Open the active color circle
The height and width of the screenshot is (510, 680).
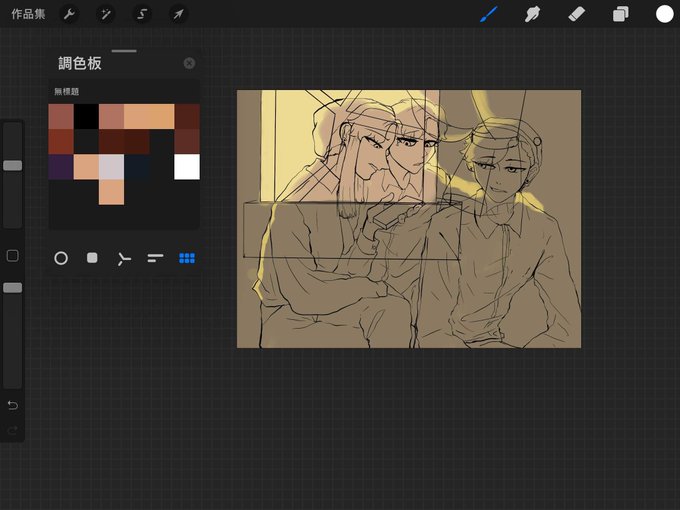pyautogui.click(x=664, y=14)
